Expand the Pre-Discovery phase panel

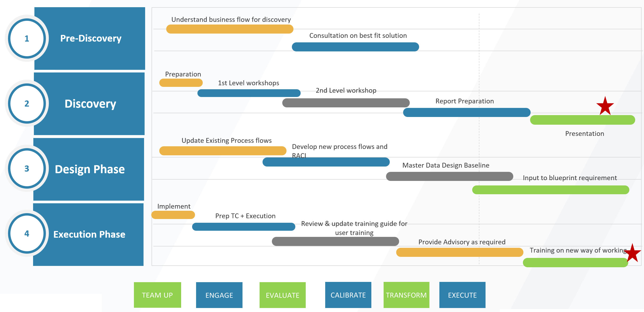point(90,38)
